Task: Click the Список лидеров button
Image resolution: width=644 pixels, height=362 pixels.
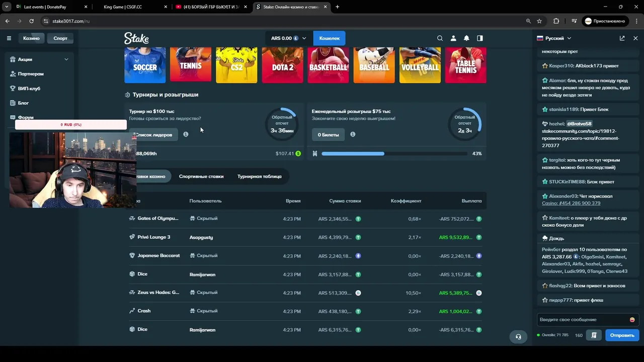Action: coord(153,135)
